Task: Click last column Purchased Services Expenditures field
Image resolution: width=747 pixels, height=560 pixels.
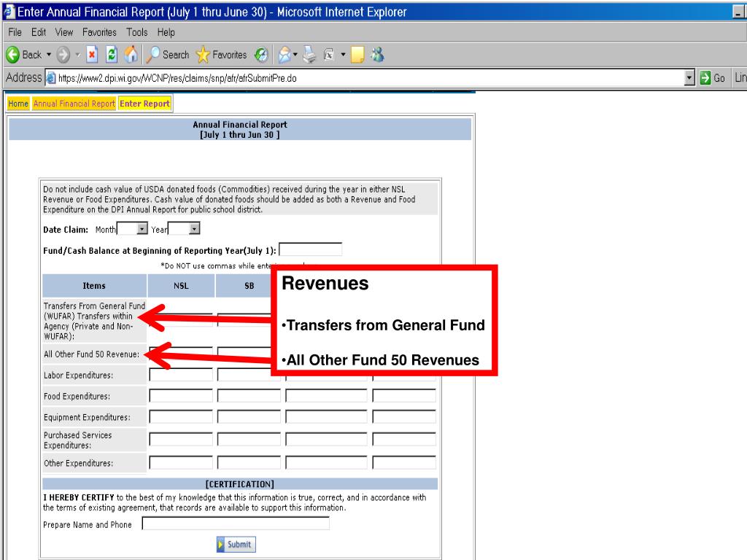Action: click(x=404, y=439)
